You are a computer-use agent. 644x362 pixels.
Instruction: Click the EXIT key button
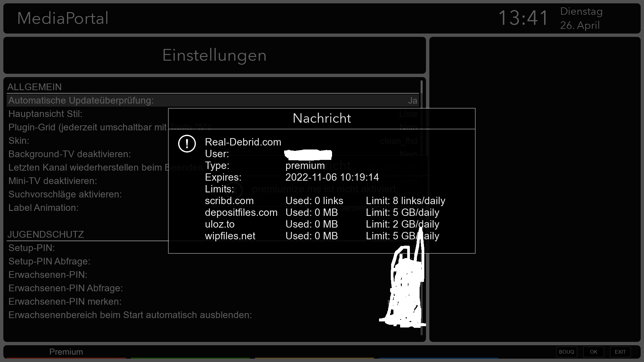click(x=620, y=352)
